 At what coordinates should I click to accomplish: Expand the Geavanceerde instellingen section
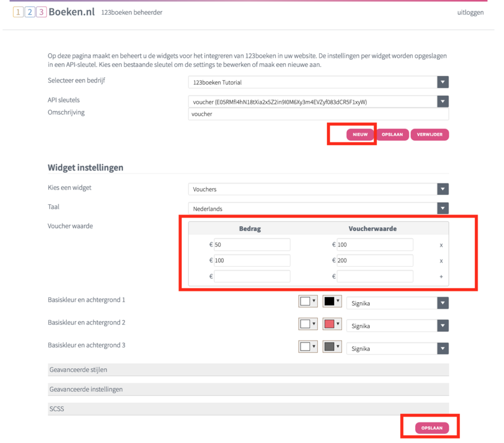(x=248, y=389)
